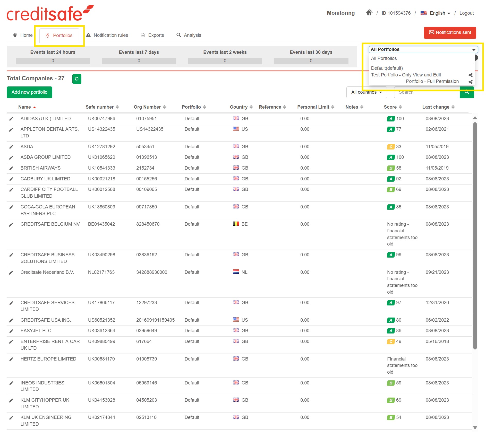Choose Portfolio - Full Permission option
The width and height of the screenshot is (486, 448).
[x=432, y=81]
